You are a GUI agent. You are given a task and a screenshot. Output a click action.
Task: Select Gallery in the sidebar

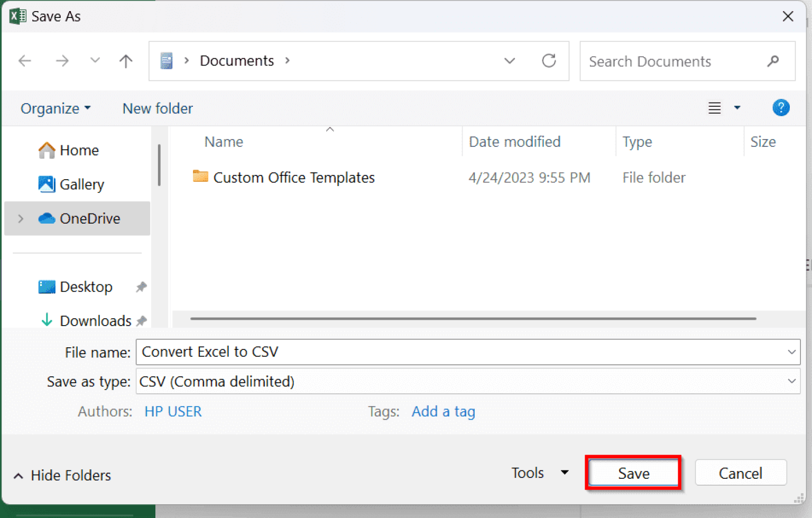(82, 184)
